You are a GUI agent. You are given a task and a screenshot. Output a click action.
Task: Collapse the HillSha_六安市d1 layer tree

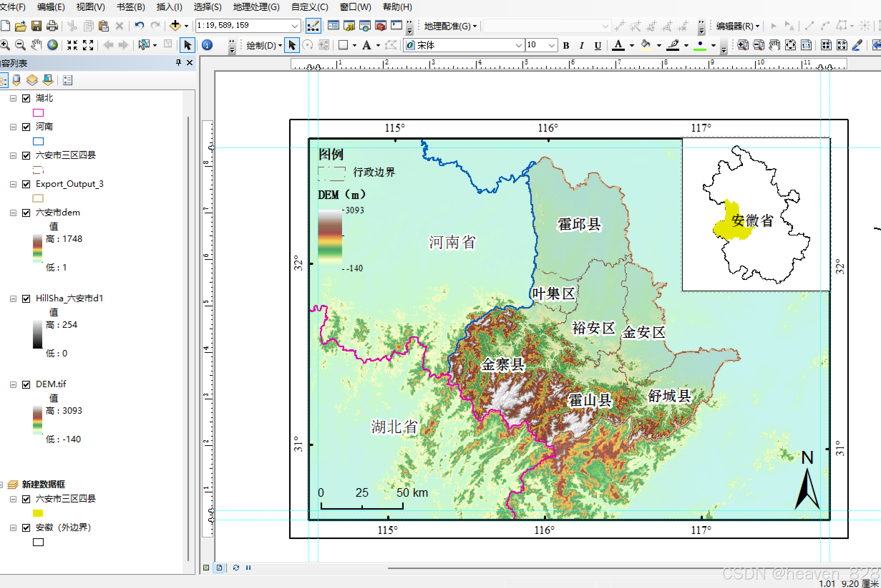point(13,299)
